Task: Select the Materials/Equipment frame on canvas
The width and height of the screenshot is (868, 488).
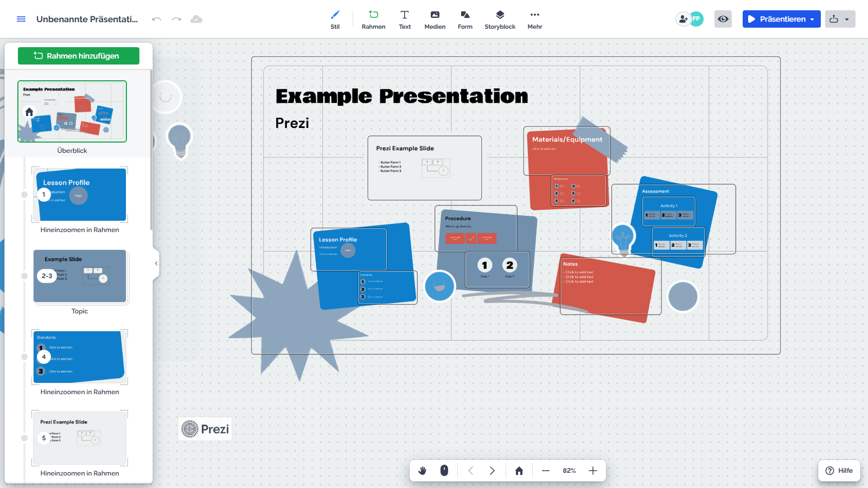Action: pos(567,151)
